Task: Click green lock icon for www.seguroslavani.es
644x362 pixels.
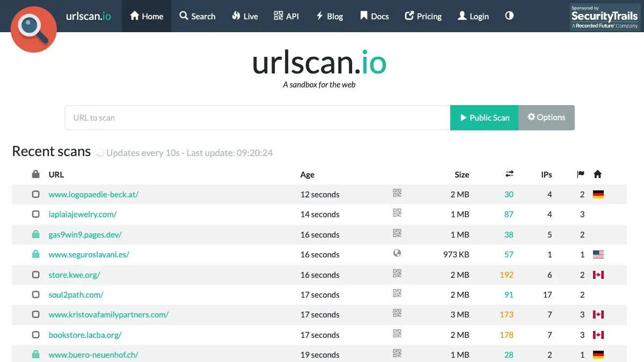Action: 36,254
